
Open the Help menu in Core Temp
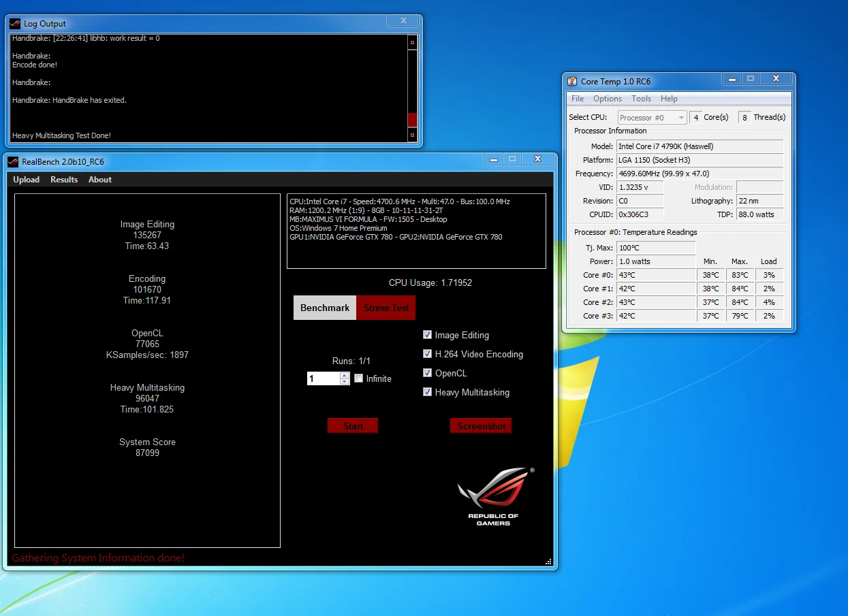pyautogui.click(x=670, y=99)
